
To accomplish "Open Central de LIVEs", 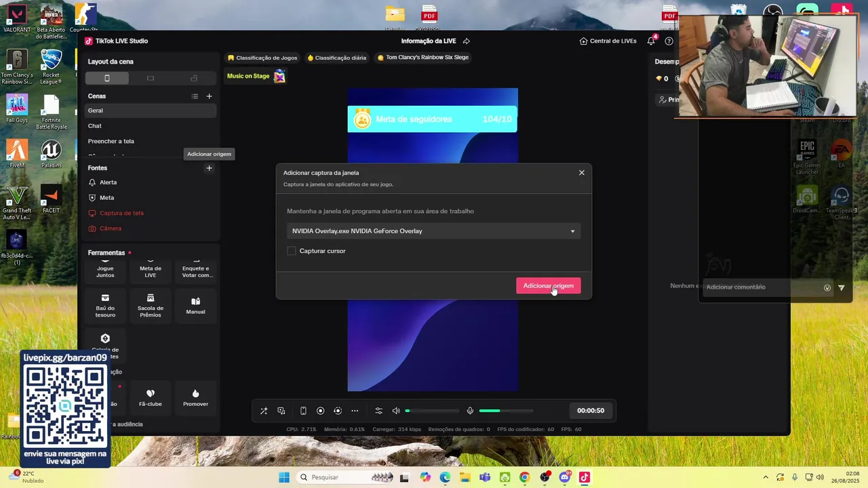I will [608, 41].
